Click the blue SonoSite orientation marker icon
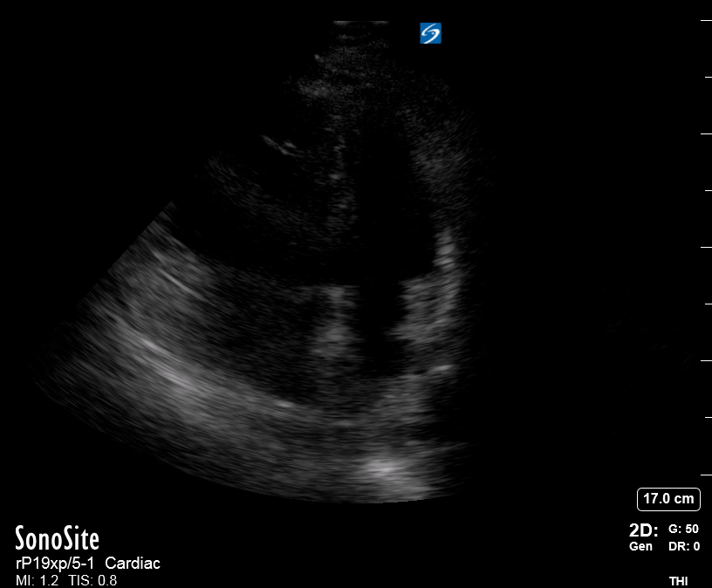This screenshot has height=588, width=712. pos(430,33)
